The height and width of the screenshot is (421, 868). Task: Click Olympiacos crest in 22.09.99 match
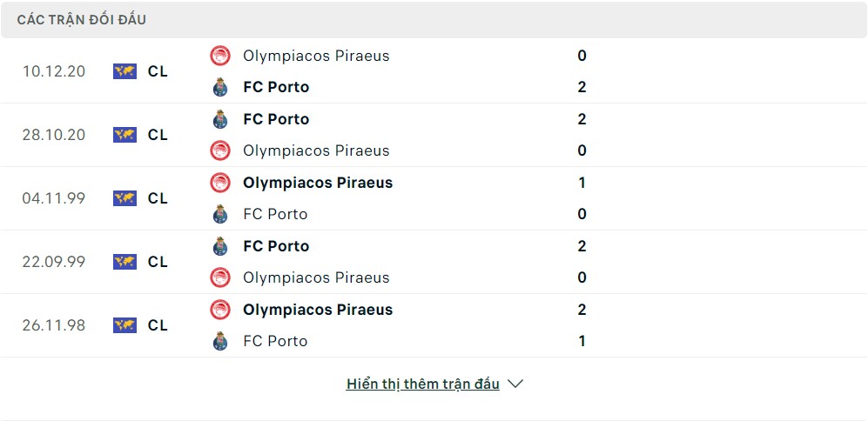(220, 277)
